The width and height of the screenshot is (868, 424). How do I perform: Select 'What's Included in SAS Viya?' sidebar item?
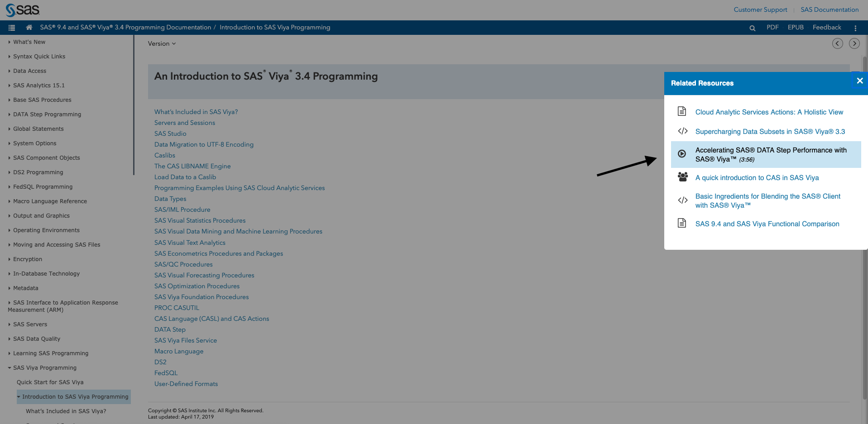click(66, 411)
